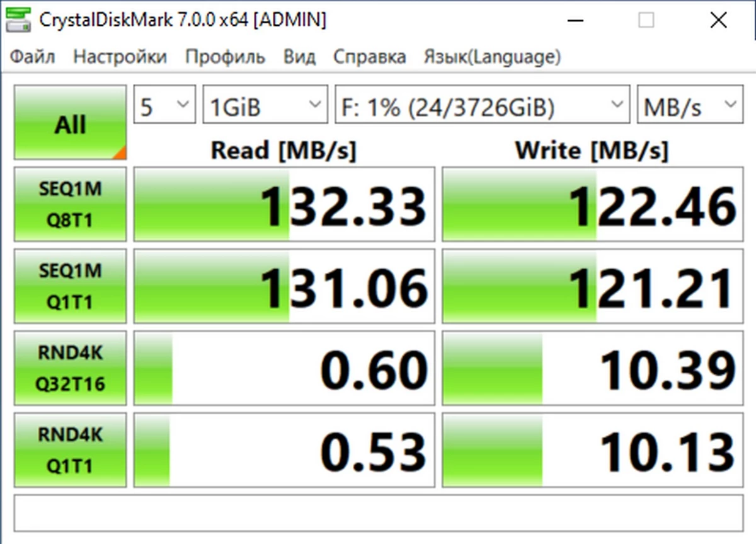756x544 pixels.
Task: Open the Настройки menu
Action: 120,57
